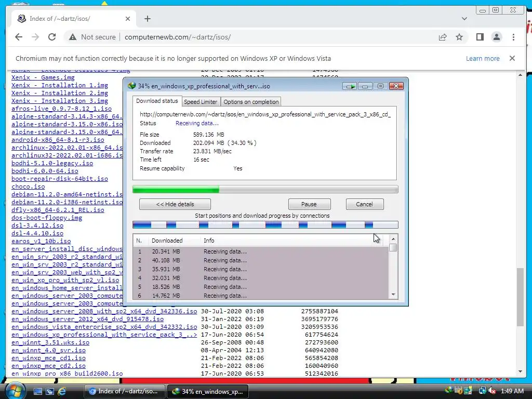The width and height of the screenshot is (532, 399).
Task: Switch to Index of /~dartz/iso taskbar button
Action: point(124,391)
